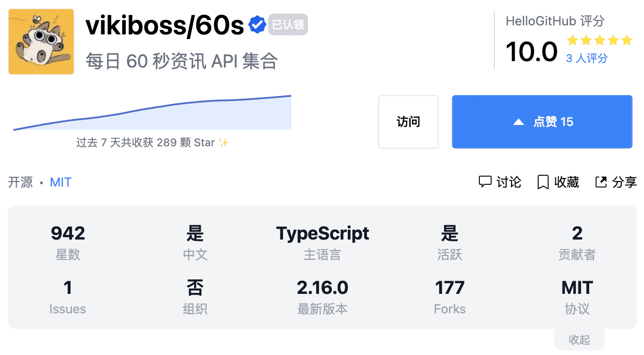Click the 已认领 claimed badge

288,24
